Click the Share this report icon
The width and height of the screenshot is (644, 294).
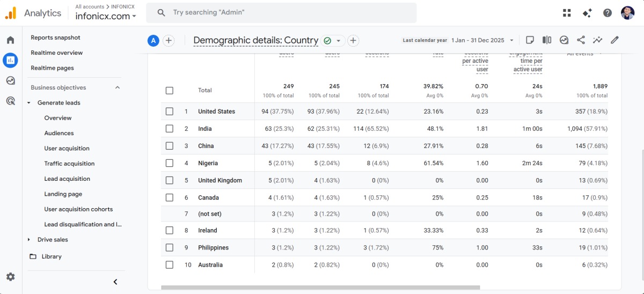[x=581, y=40]
